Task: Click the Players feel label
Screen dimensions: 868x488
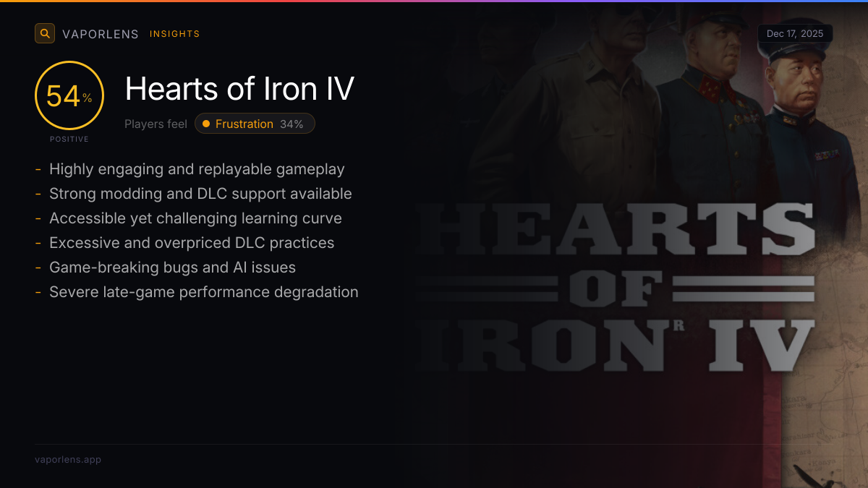Action: 156,124
